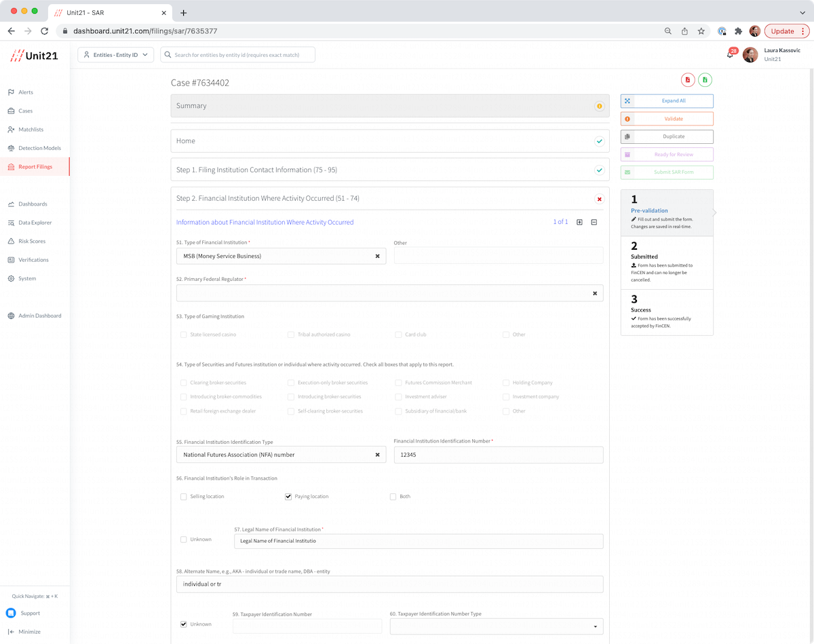Click the Summary warning status icon
Viewport: 814px width, 644px height.
pos(599,106)
